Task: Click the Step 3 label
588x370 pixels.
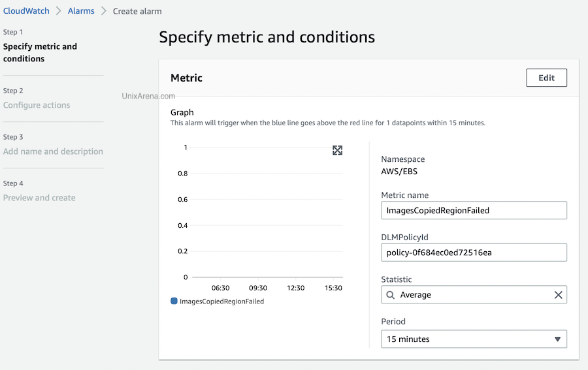Action: coord(13,137)
